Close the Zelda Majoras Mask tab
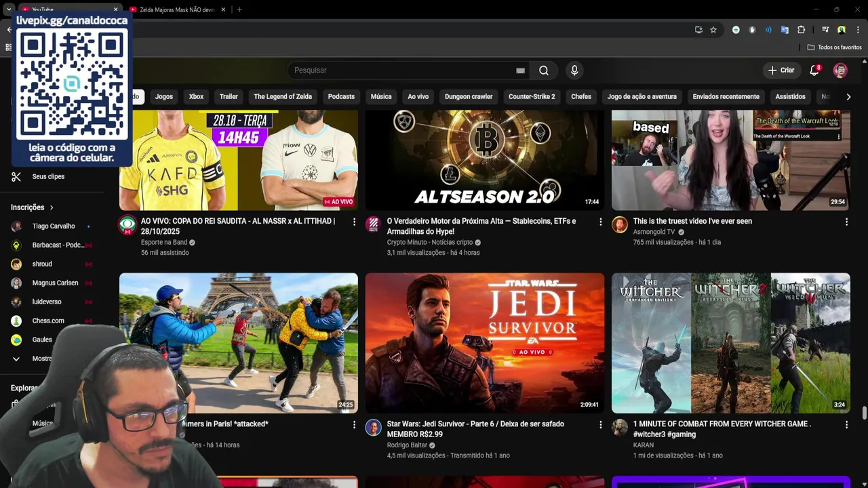 click(x=224, y=9)
